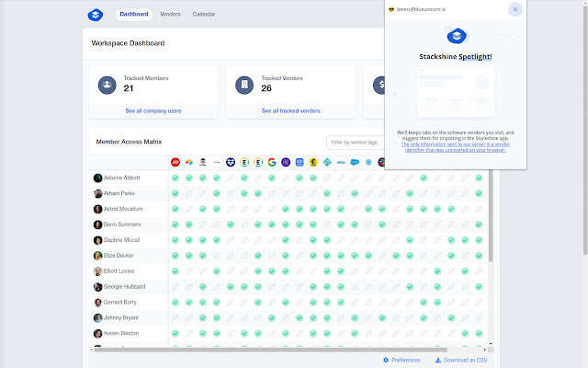Click the matrix vertical scrollbar thumb
The image size is (588, 368).
pyautogui.click(x=491, y=215)
